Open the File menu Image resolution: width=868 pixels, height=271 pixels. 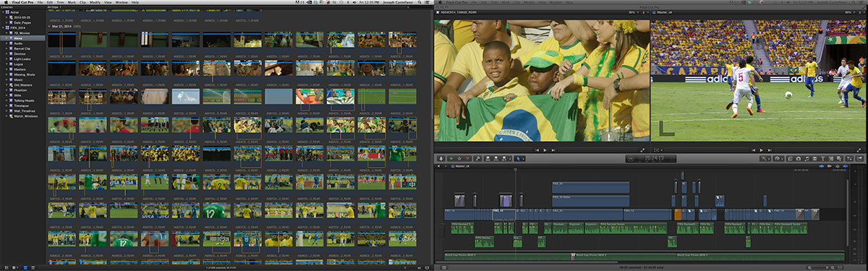40,3
